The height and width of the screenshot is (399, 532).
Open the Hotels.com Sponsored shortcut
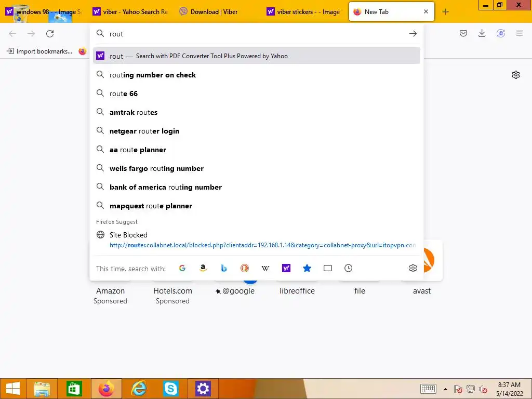(x=172, y=295)
